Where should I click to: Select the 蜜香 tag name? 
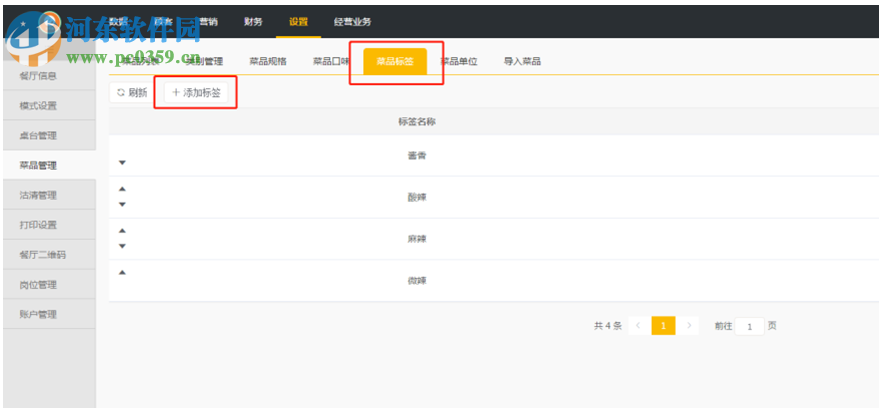[417, 155]
